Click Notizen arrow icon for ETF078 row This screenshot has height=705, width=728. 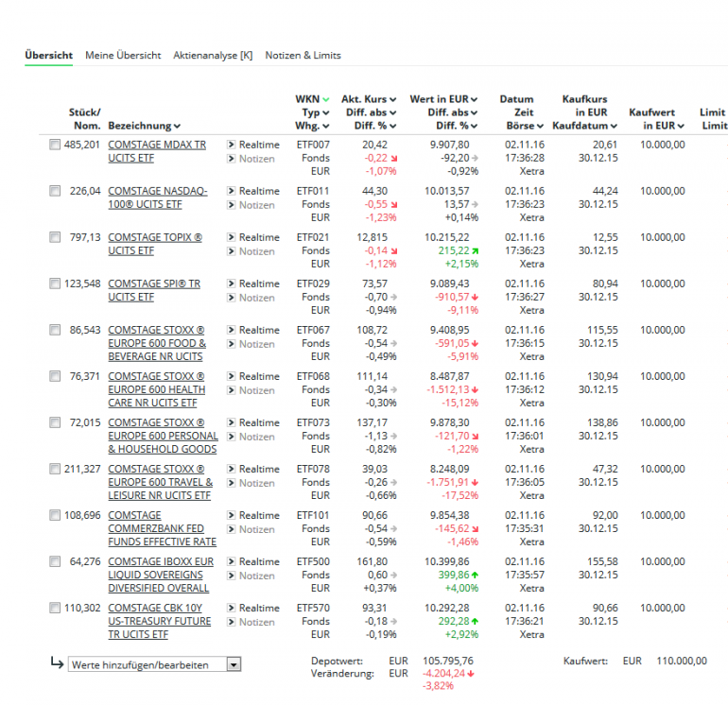click(231, 483)
